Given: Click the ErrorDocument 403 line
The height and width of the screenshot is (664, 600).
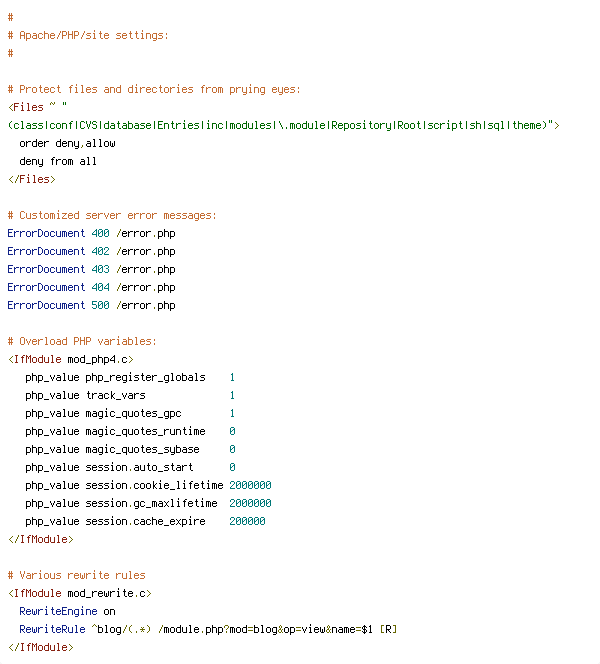Looking at the screenshot, I should [x=91, y=269].
